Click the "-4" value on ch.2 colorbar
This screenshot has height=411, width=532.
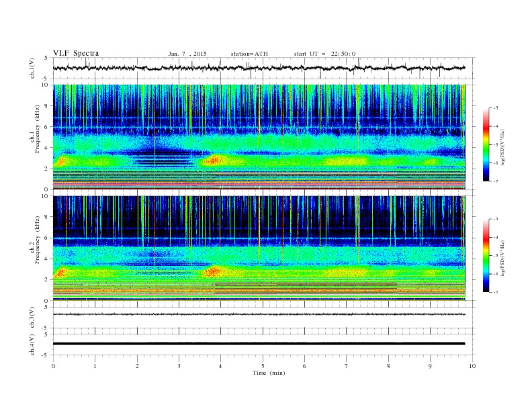coord(496,237)
